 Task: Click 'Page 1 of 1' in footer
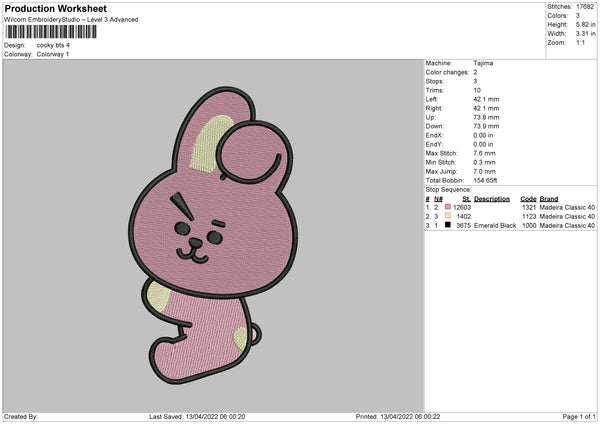click(579, 417)
